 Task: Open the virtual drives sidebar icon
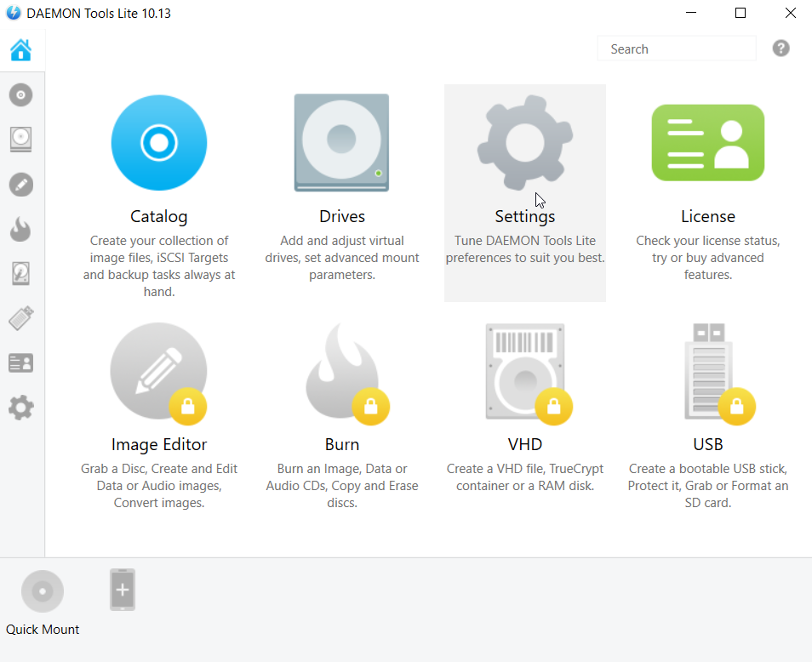pyautogui.click(x=20, y=140)
